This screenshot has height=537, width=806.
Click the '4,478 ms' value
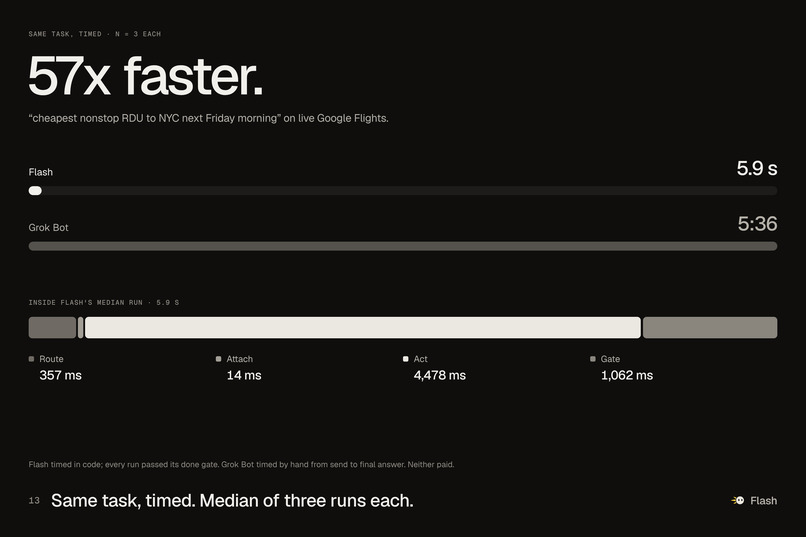(440, 375)
